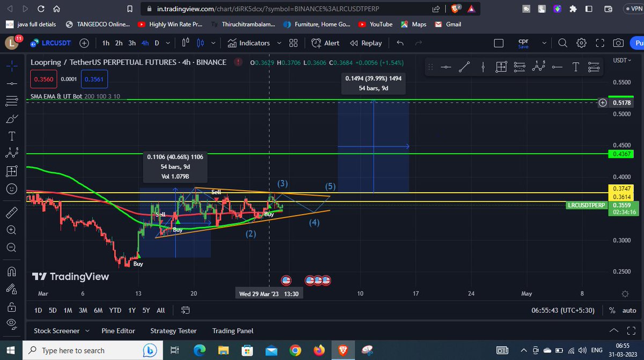Click the plus button at price 0.5178
Screen dimensions: 644x360
pos(603,102)
